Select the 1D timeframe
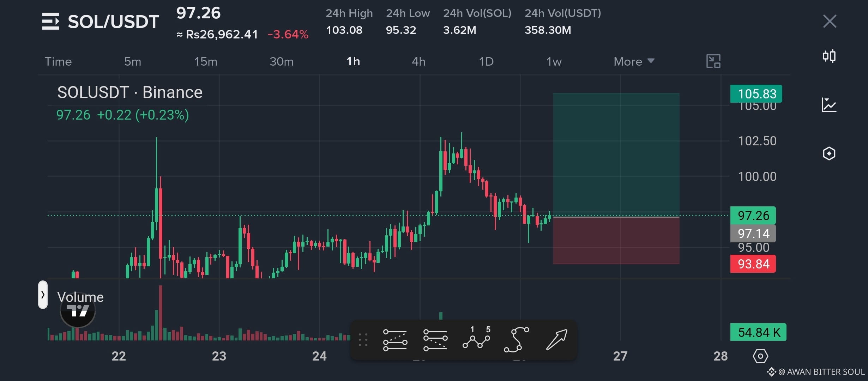The height and width of the screenshot is (381, 868). click(x=486, y=61)
